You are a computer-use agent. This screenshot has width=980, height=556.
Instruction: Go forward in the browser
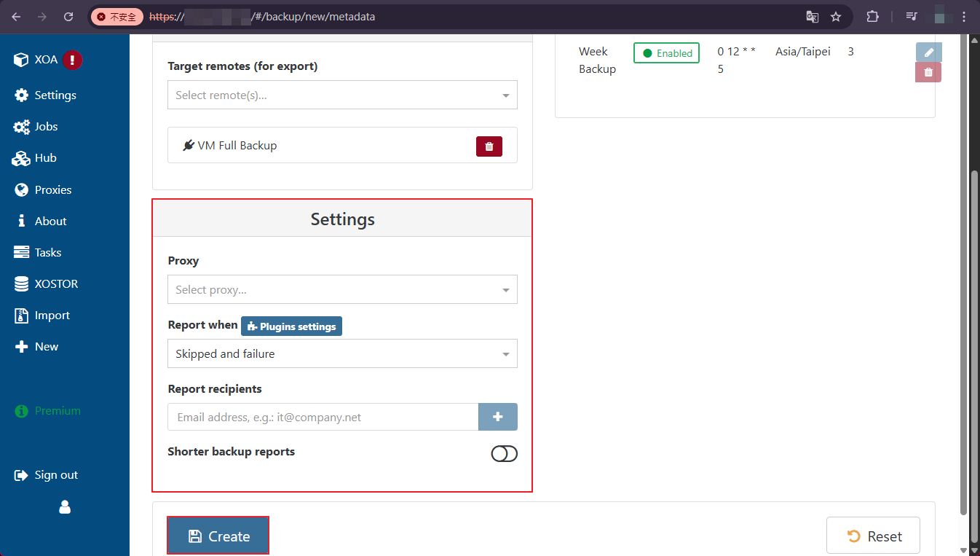pos(42,16)
